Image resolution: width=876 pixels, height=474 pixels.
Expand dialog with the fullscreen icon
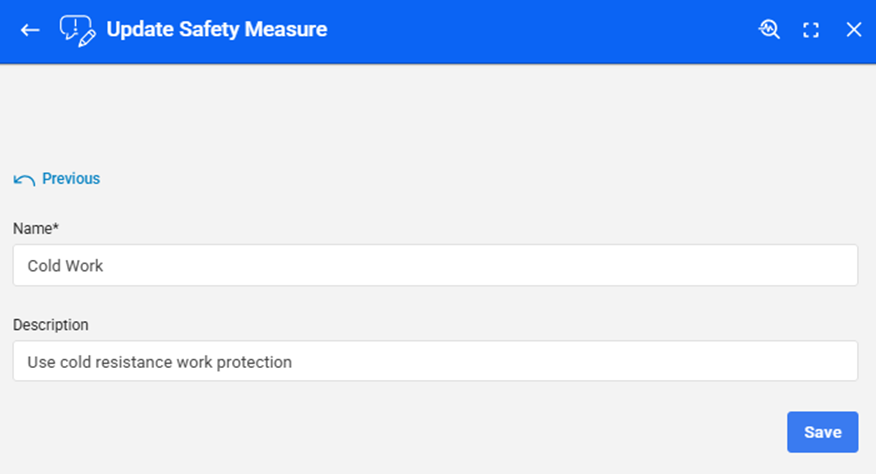(811, 30)
